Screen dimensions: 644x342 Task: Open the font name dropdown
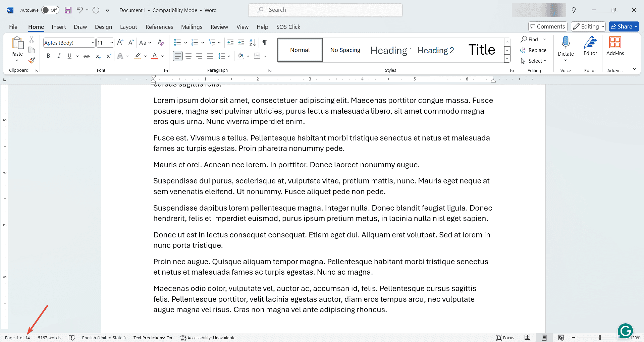pos(93,43)
